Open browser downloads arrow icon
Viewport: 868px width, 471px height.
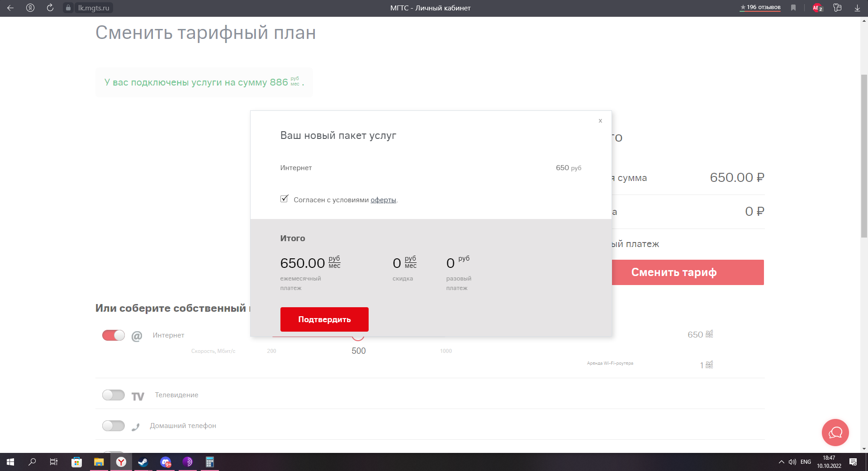point(857,8)
